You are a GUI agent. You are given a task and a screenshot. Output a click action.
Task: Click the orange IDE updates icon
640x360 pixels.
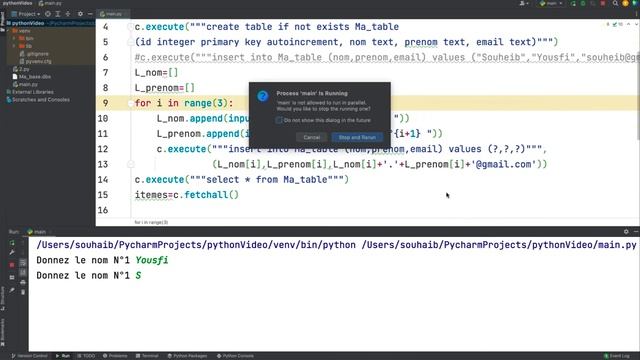(x=625, y=3)
